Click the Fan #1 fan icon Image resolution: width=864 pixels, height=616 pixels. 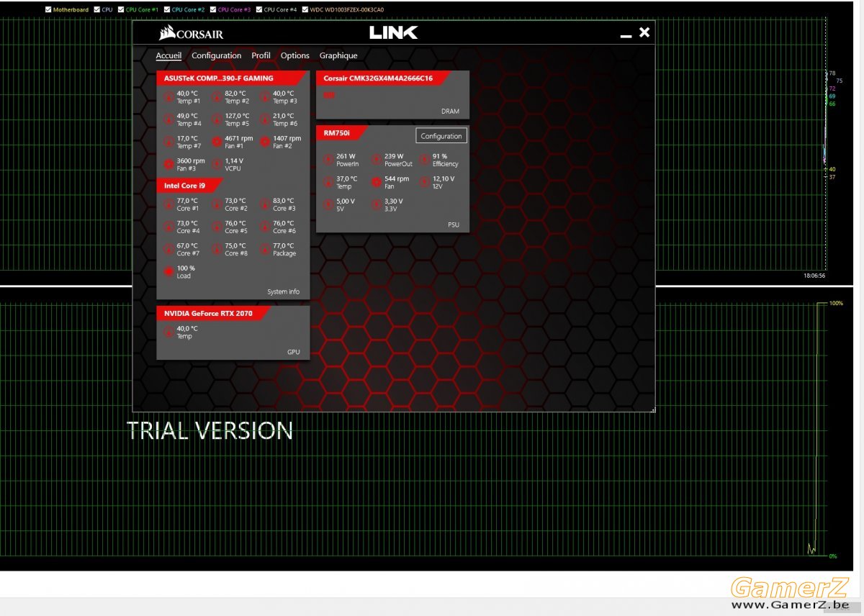pyautogui.click(x=217, y=142)
